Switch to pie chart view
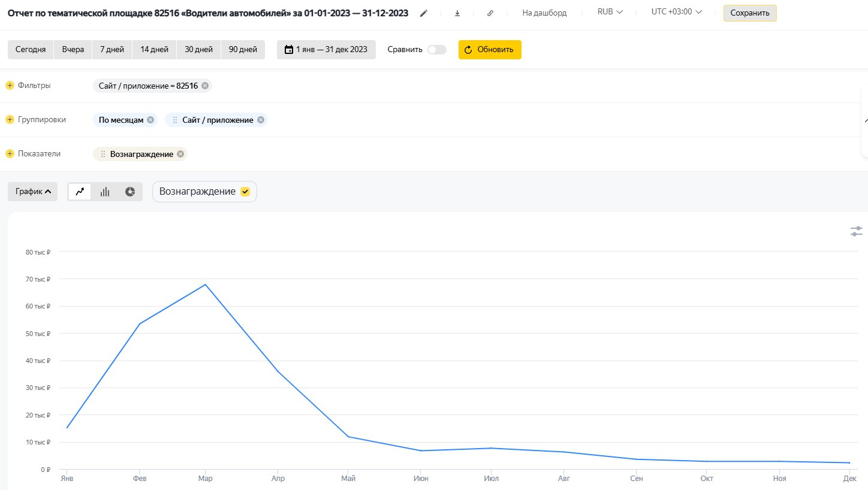Viewport: 868px width, 490px height. [130, 192]
